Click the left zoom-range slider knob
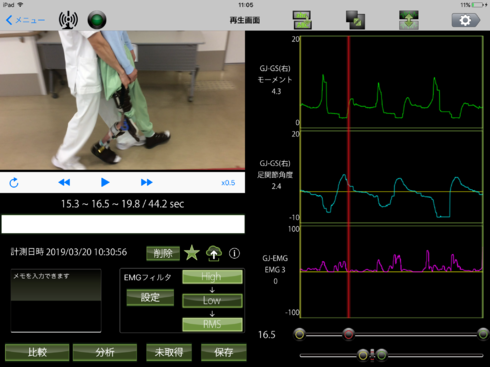The height and width of the screenshot is (367, 490). [363, 355]
